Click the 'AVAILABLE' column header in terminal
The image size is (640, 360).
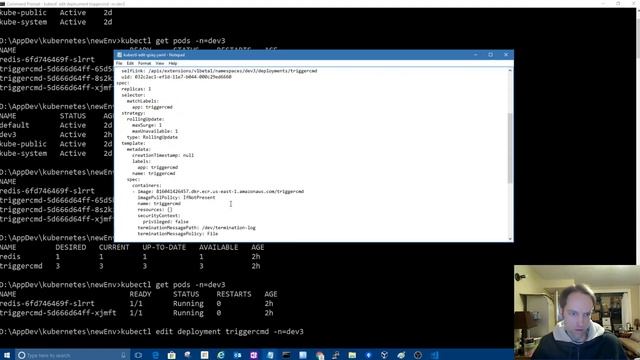[x=218, y=247]
